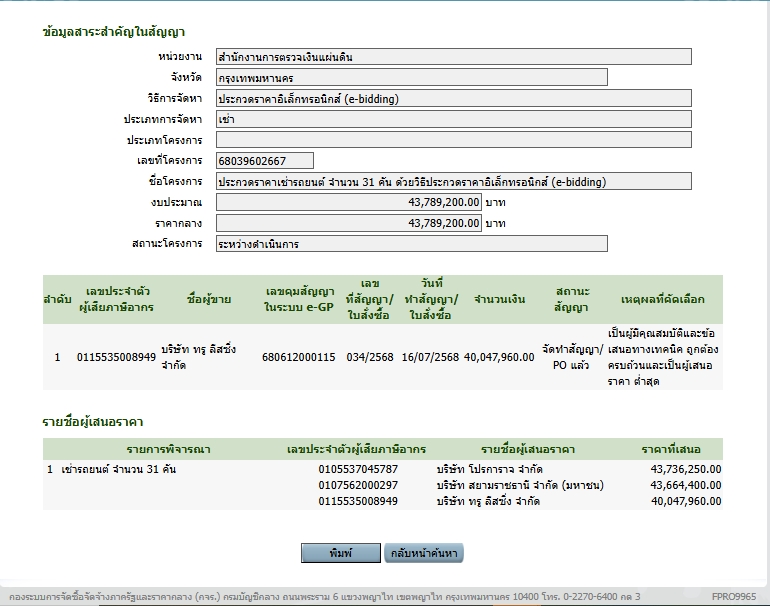Click contract number 034/2568 cell
770x606 pixels.
[x=369, y=357]
